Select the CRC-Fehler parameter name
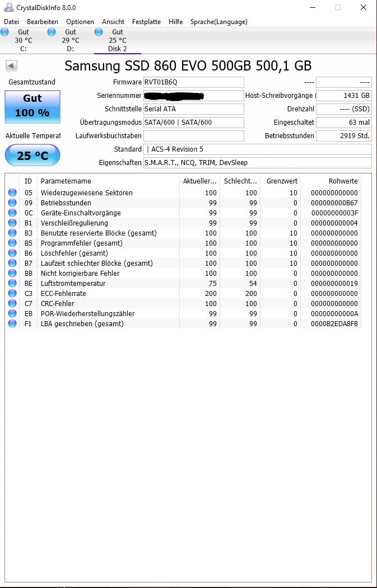This screenshot has height=588, width=377. pos(58,303)
